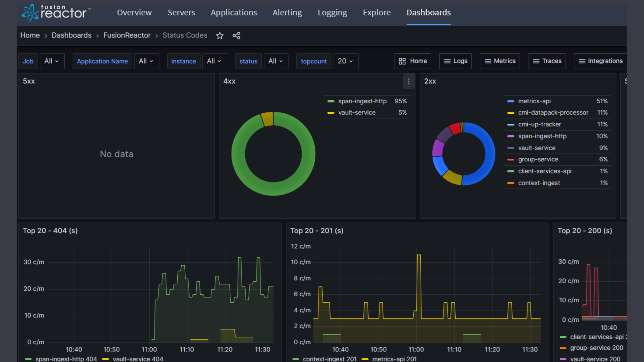This screenshot has height=362, width=644.
Task: Expand the instance variable dropdown
Action: [x=214, y=61]
